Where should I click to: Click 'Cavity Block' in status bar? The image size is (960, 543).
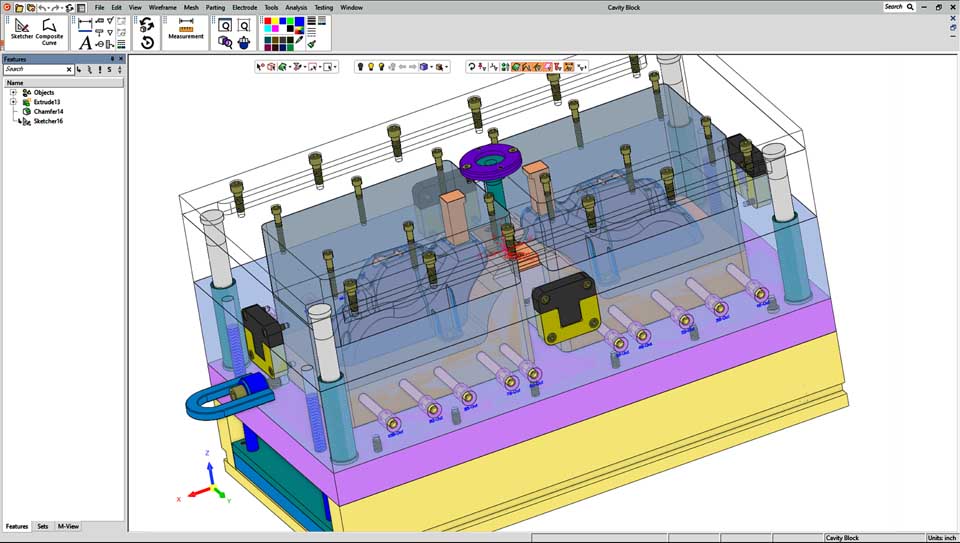[842, 537]
